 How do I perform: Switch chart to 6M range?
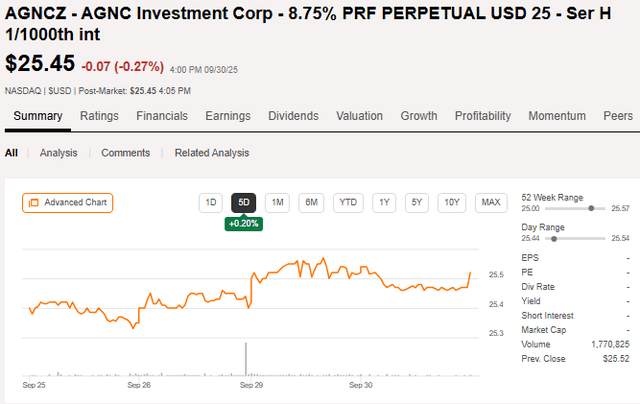(x=312, y=203)
